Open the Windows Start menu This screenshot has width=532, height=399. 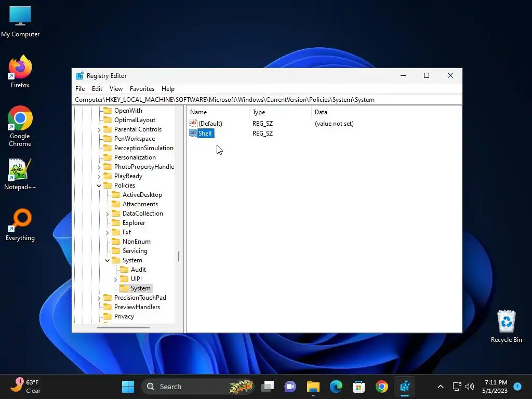(128, 387)
